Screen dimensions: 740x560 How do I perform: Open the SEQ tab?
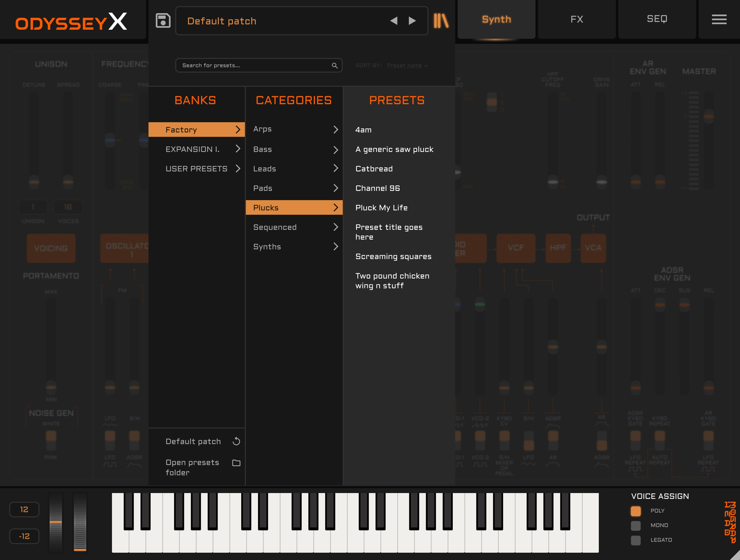click(x=657, y=19)
